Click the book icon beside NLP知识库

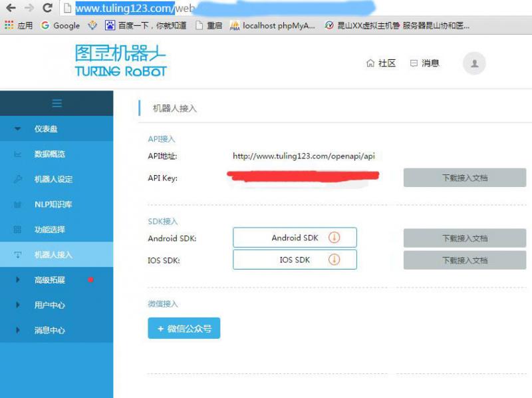(x=18, y=204)
